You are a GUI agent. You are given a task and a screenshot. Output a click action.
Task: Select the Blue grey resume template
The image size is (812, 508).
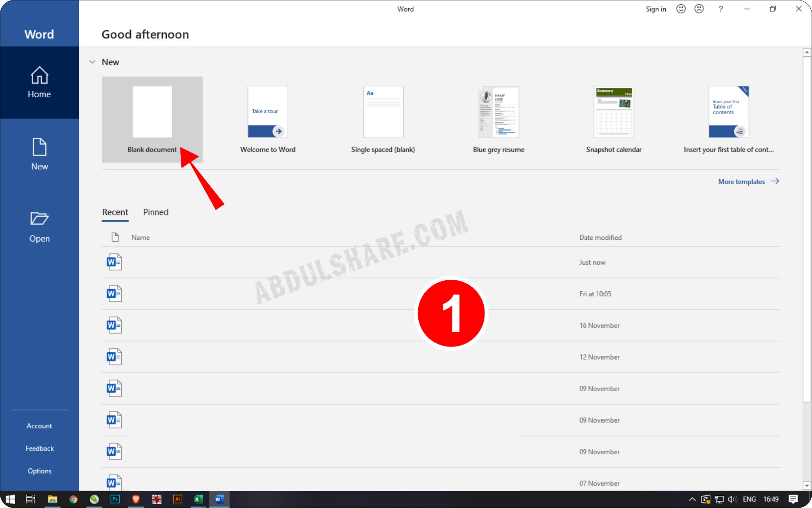pos(498,119)
